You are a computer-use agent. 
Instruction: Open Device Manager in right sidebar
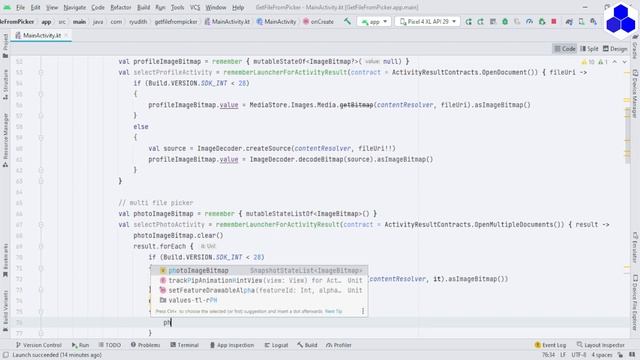pyautogui.click(x=635, y=94)
